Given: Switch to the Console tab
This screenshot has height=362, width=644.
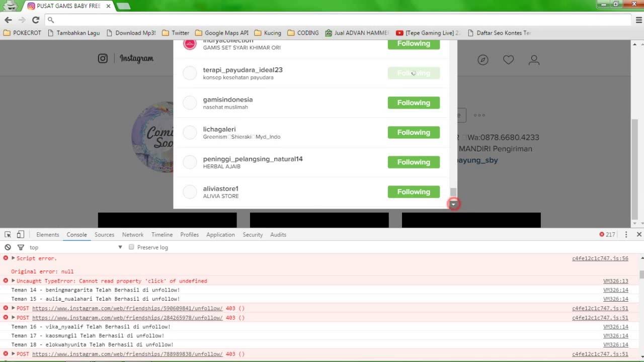Looking at the screenshot, I should [77, 234].
